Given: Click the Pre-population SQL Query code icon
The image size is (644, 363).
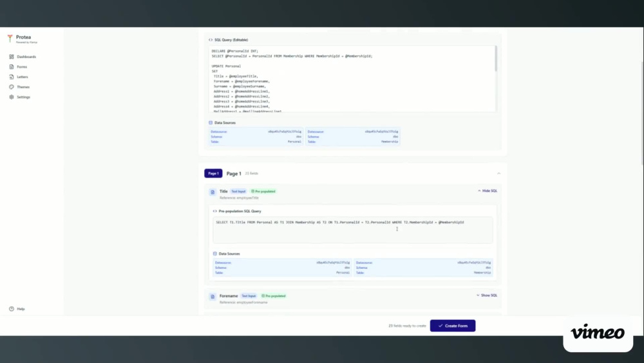Looking at the screenshot, I should [215, 211].
